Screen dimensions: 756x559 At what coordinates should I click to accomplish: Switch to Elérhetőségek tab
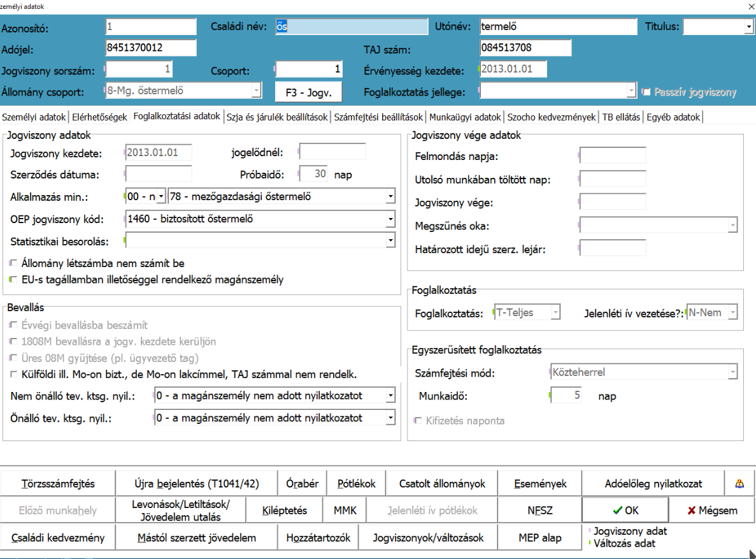(x=99, y=117)
